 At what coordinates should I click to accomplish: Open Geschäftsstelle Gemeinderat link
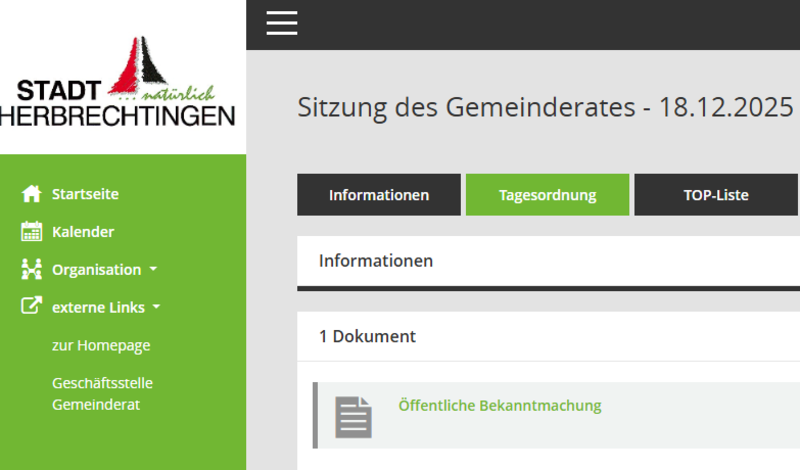(x=101, y=394)
